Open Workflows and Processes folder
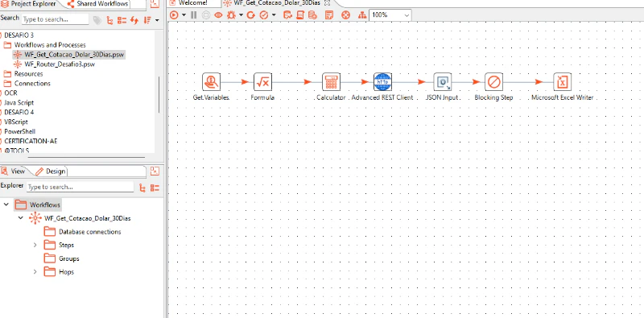644x318 pixels. tap(49, 45)
